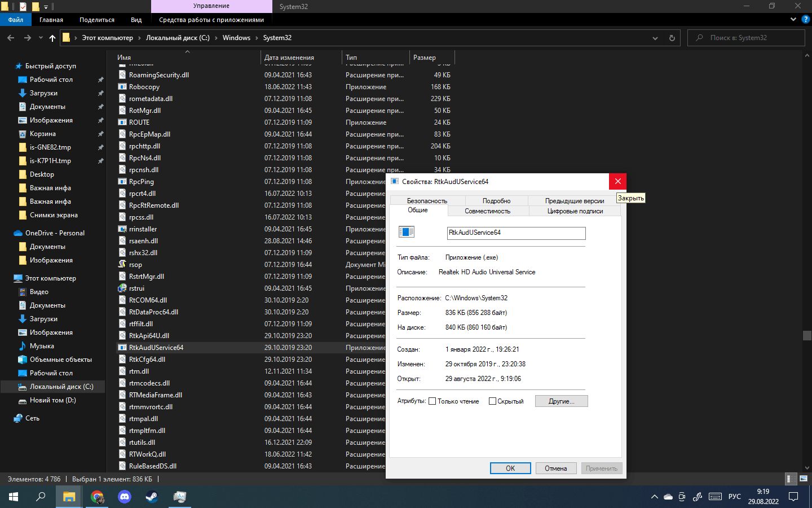This screenshot has width=812, height=508.
Task: Open the OneDrive cloud icon in sidebar
Action: tap(18, 233)
